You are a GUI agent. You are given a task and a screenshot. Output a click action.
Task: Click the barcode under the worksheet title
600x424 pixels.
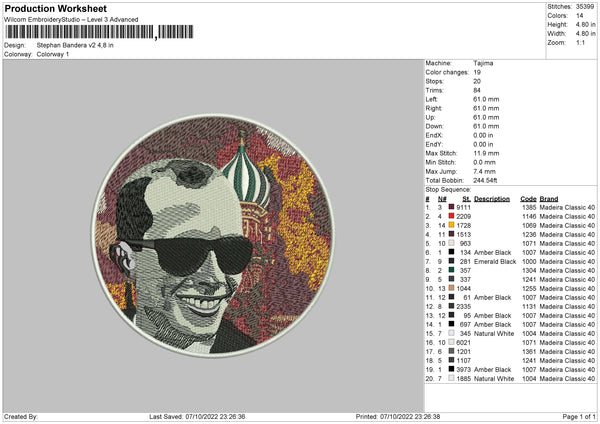pyautogui.click(x=99, y=32)
